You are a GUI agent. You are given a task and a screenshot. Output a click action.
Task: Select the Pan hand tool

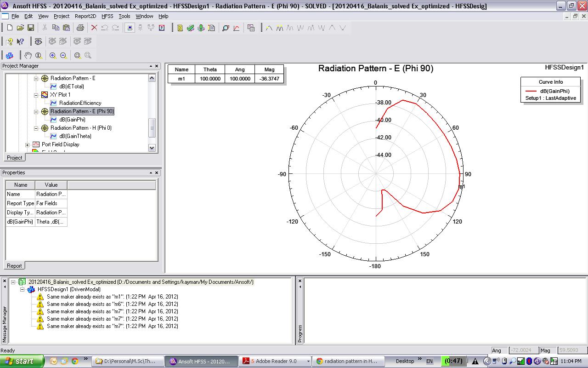click(28, 56)
